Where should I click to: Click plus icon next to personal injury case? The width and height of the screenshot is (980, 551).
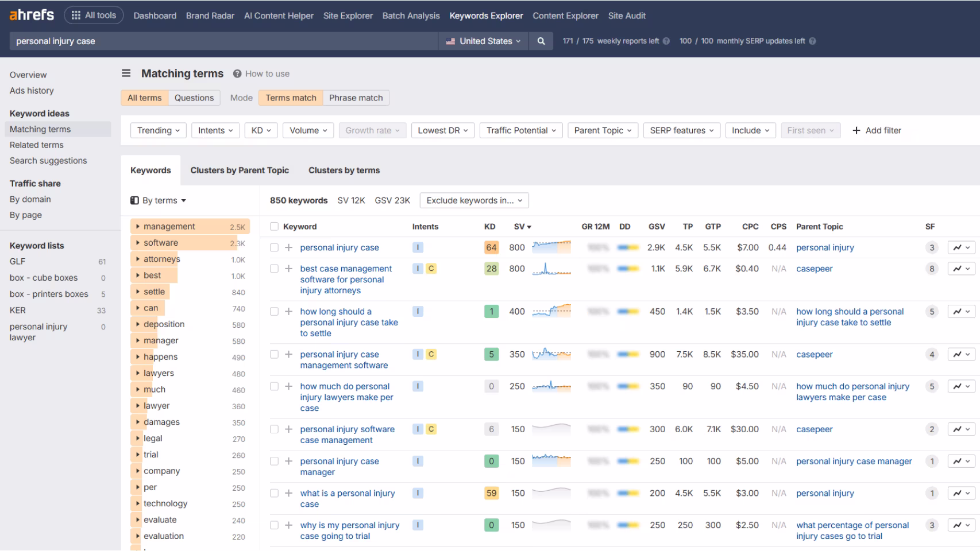[289, 247]
